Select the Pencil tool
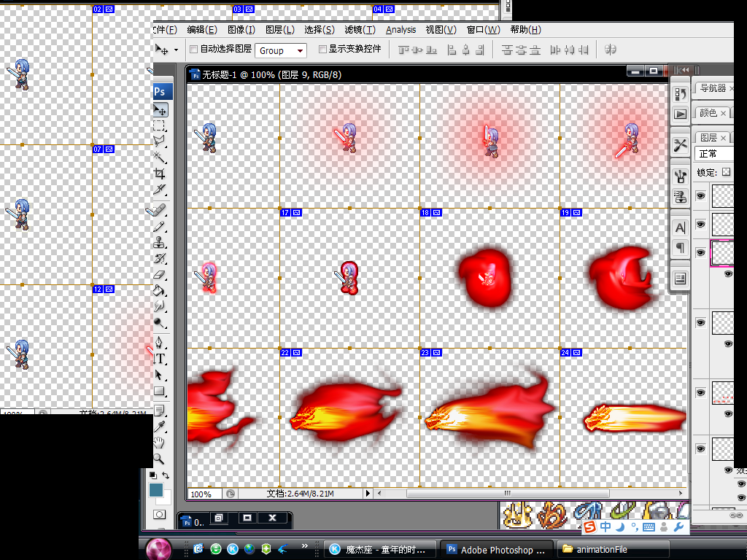 click(x=159, y=227)
